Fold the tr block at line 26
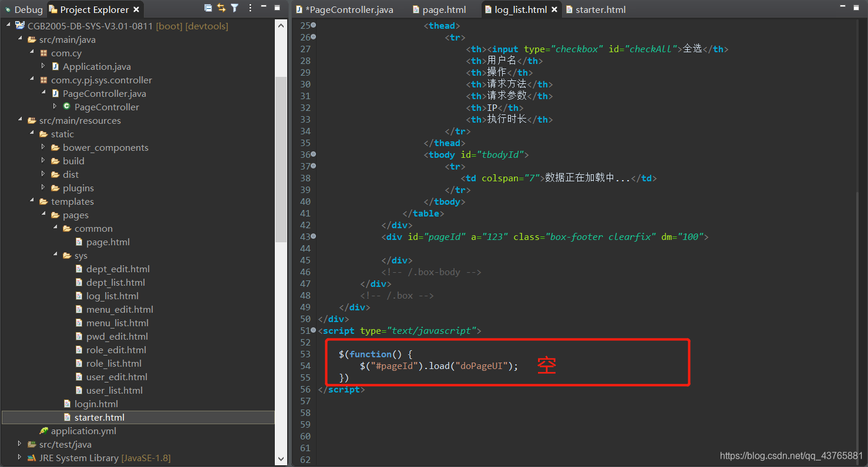This screenshot has height=467, width=868. 313,37
